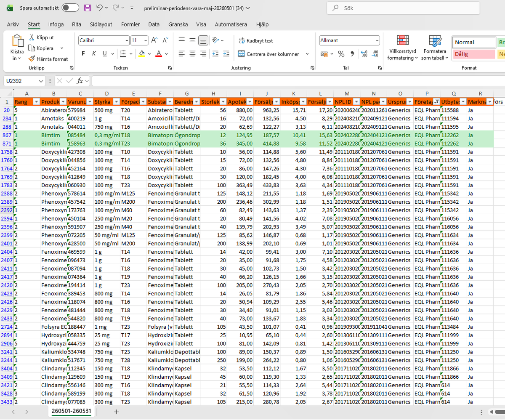Open the Customize Quick Access Toolbar dropdown

132,8
